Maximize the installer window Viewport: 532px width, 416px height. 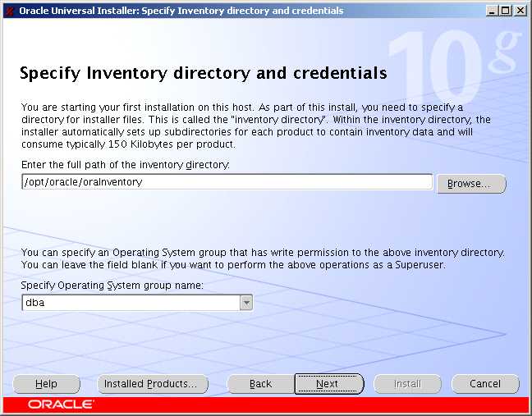click(505, 11)
